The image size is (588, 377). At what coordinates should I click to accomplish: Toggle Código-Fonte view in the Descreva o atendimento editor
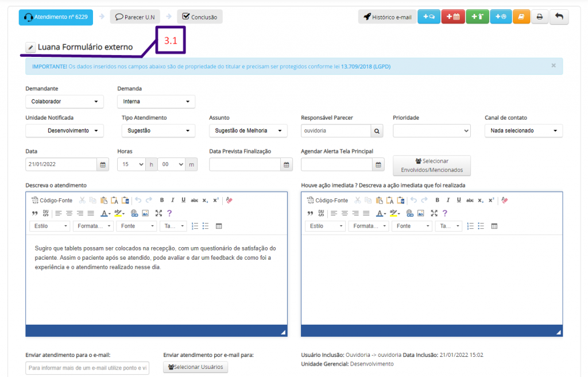click(52, 200)
